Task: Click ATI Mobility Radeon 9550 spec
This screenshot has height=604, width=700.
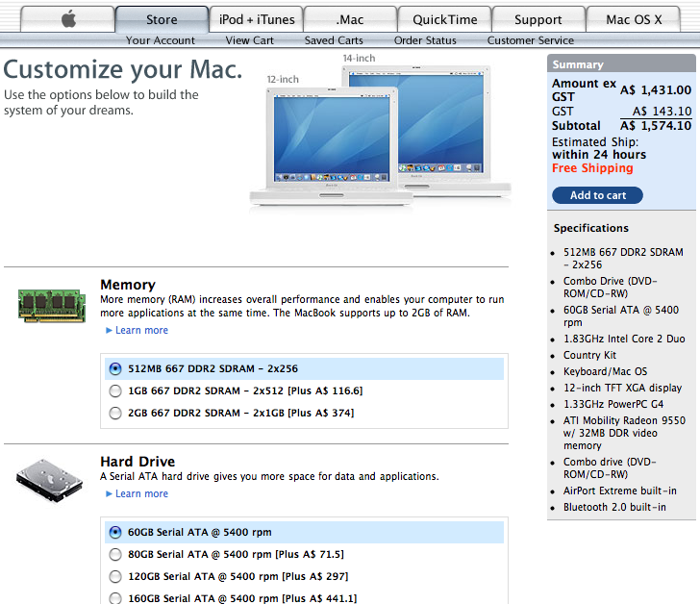Action: point(624,433)
